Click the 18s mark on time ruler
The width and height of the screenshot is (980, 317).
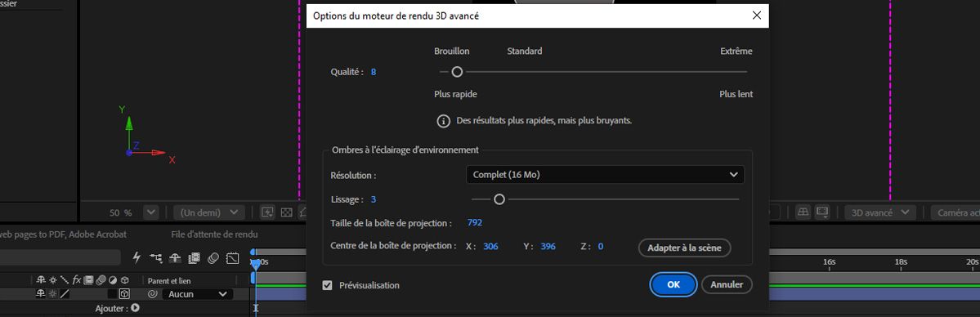pyautogui.click(x=901, y=262)
